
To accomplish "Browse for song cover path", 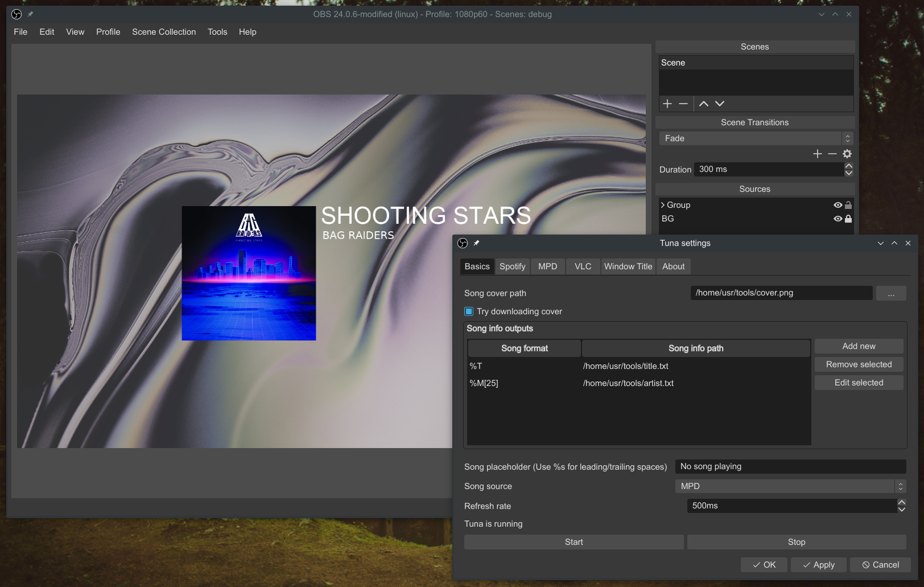I will point(891,293).
